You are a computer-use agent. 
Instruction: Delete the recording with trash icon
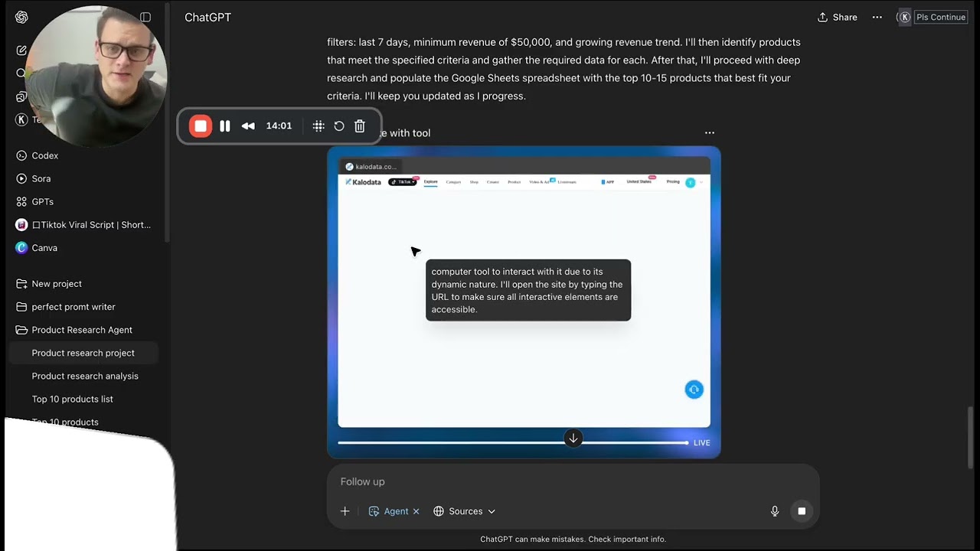(360, 126)
